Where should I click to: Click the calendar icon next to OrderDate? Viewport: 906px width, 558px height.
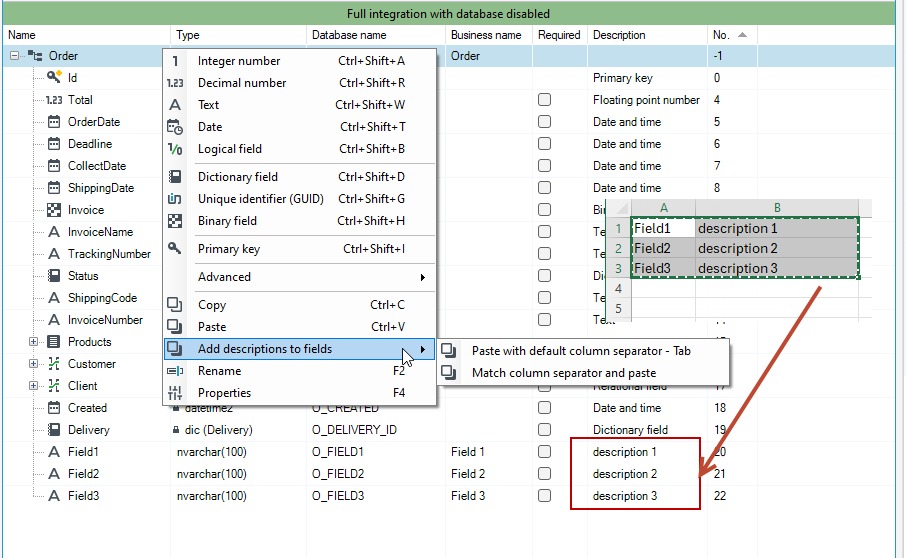[54, 121]
